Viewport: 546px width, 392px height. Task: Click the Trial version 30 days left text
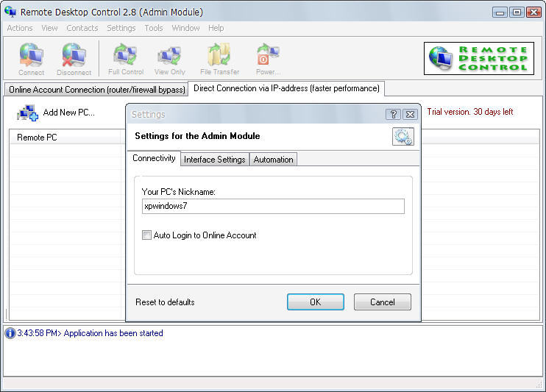coord(470,112)
